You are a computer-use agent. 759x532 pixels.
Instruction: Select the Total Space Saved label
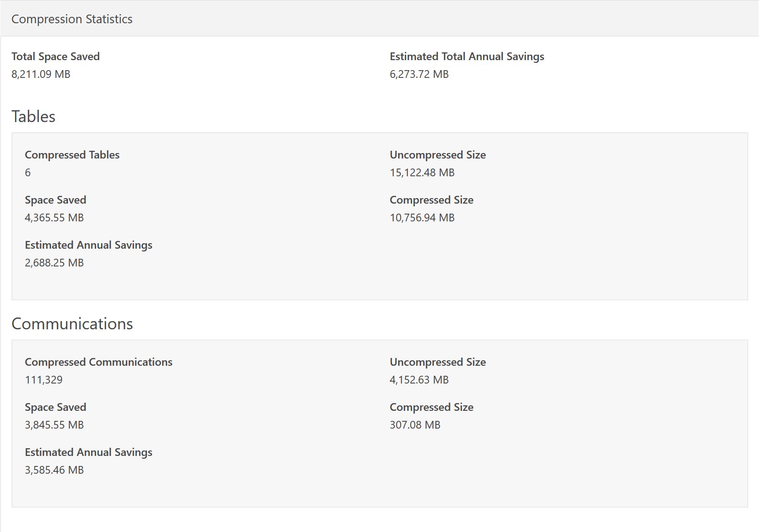[56, 56]
